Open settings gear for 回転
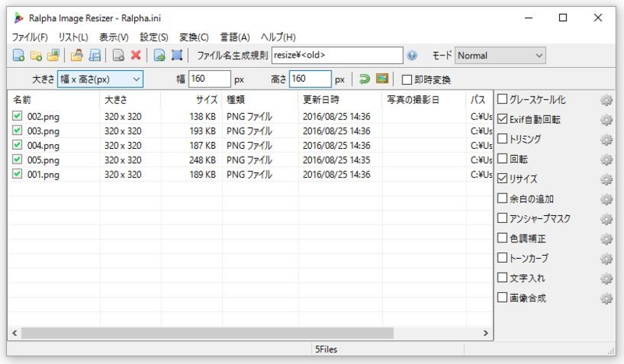Image resolution: width=624 pixels, height=364 pixels. click(607, 160)
